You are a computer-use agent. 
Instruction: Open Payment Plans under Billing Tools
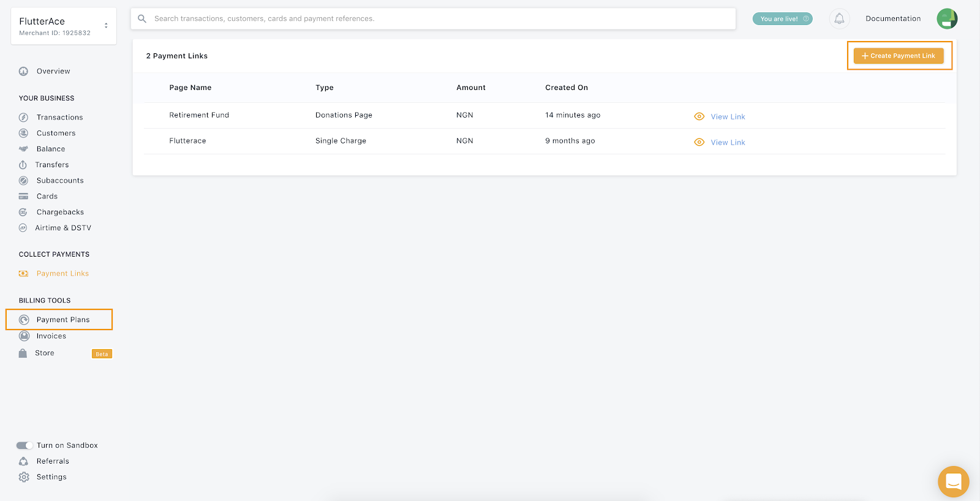pos(63,320)
